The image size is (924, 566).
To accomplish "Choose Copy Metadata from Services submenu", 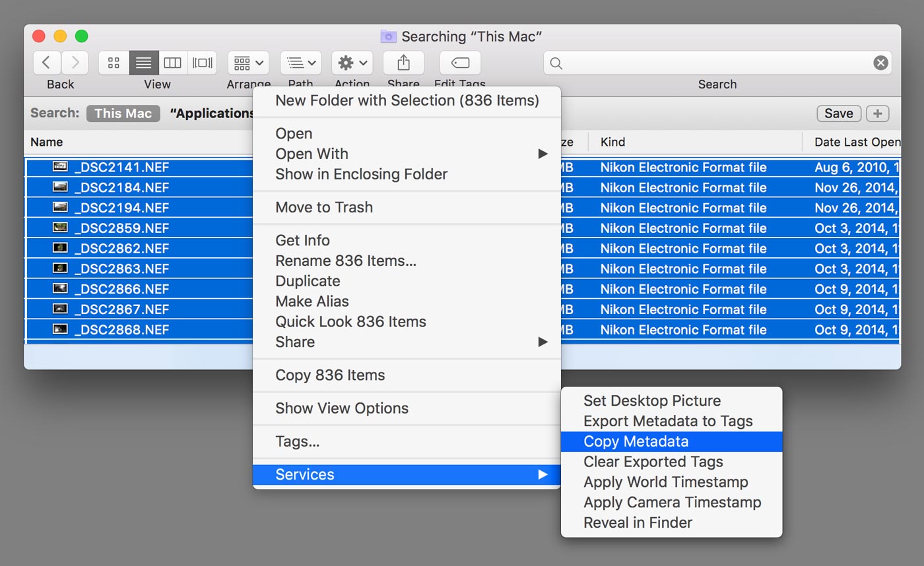I will click(636, 441).
